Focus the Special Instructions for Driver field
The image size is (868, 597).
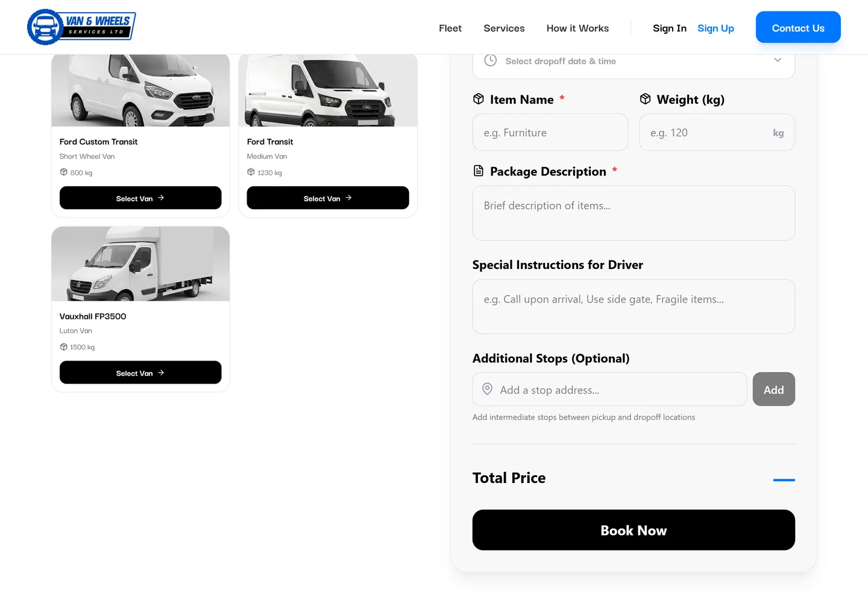coord(634,306)
